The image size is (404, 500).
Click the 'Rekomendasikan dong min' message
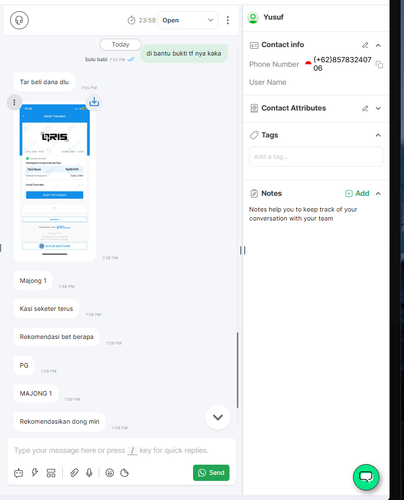[59, 422]
